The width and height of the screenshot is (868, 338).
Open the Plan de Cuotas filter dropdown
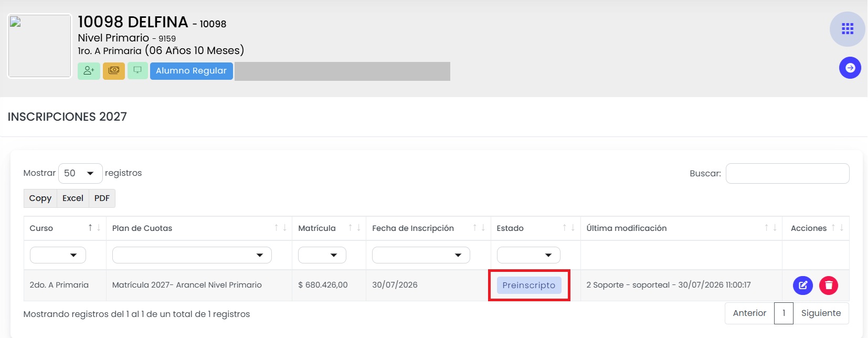192,255
